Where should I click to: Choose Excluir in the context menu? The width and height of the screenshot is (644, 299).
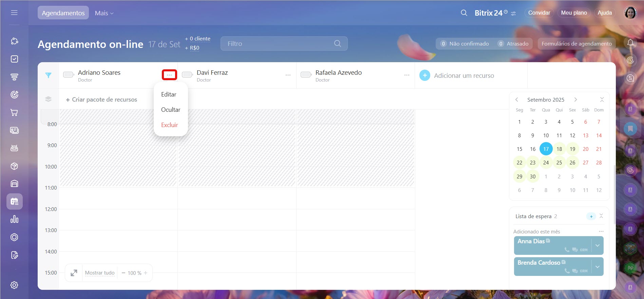[169, 125]
